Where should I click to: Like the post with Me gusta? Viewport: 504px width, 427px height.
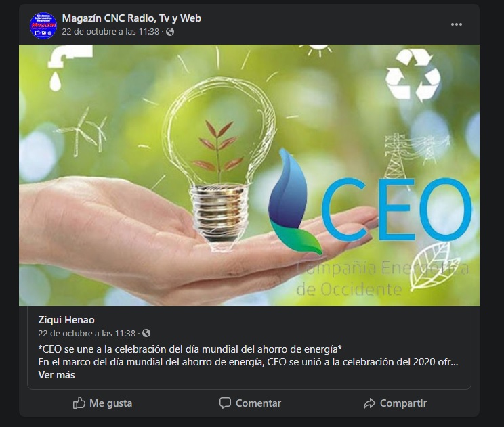[102, 403]
